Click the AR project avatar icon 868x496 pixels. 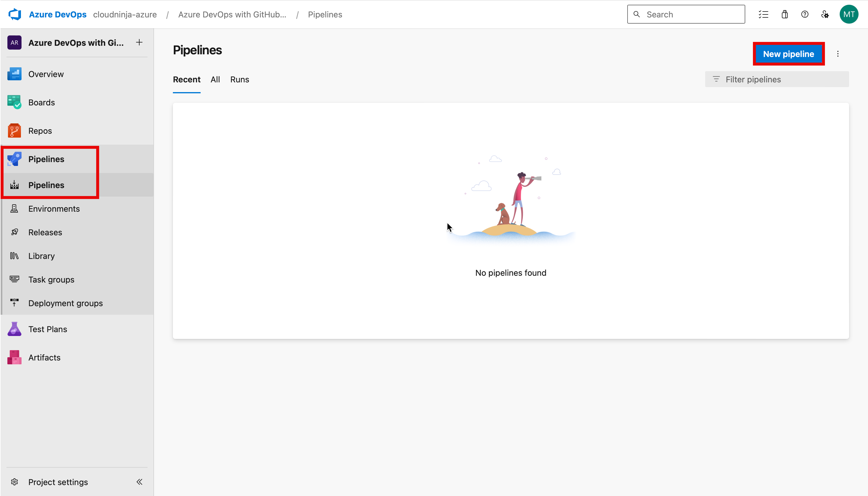(14, 42)
